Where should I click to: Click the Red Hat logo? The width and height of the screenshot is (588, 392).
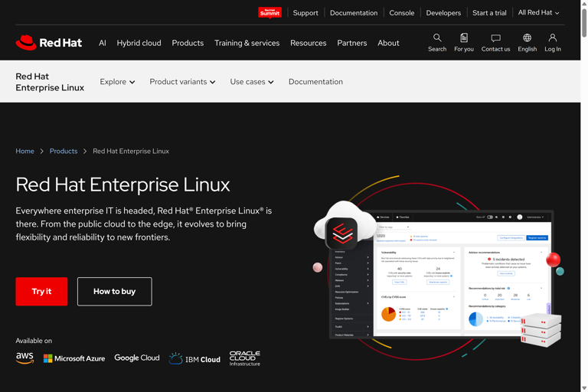[49, 43]
